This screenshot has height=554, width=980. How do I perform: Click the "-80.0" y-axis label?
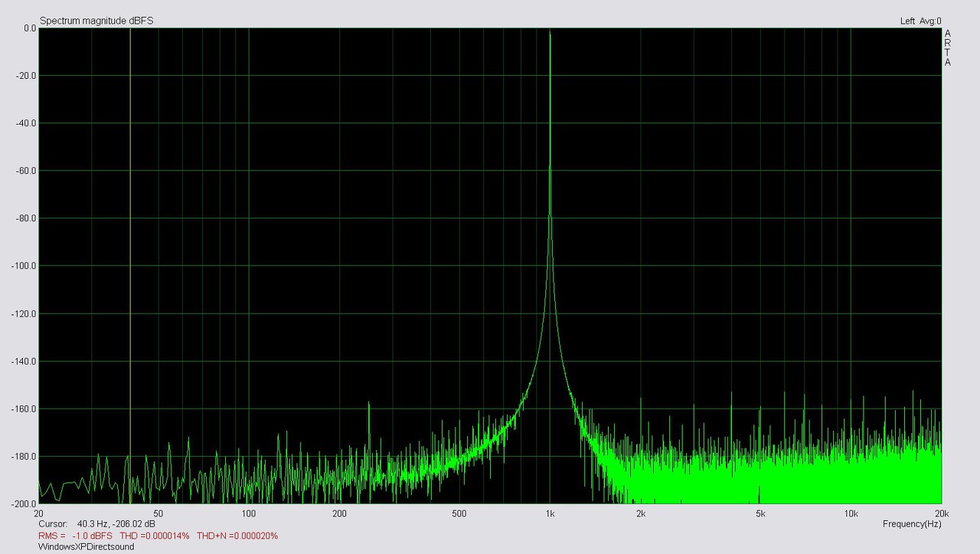(27, 218)
